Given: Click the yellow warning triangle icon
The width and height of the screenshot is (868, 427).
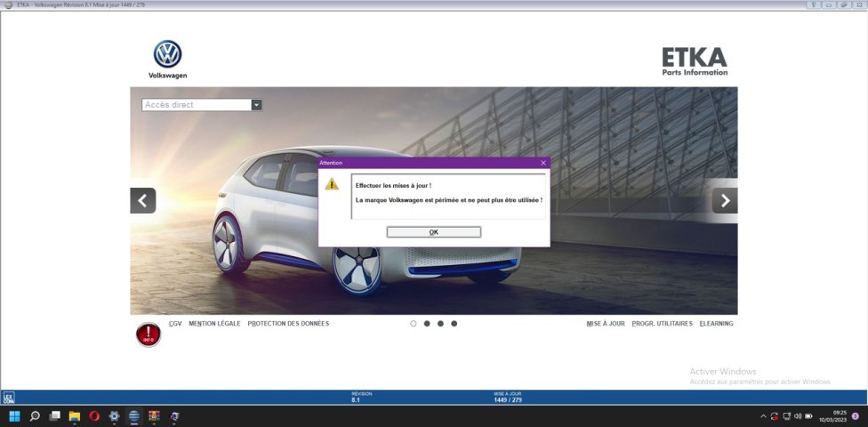Looking at the screenshot, I should click(332, 184).
